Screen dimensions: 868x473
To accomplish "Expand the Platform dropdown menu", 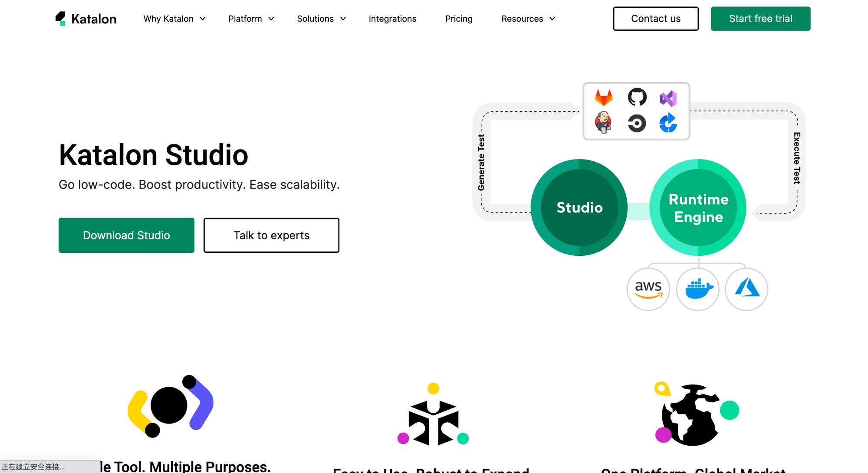I will point(251,19).
